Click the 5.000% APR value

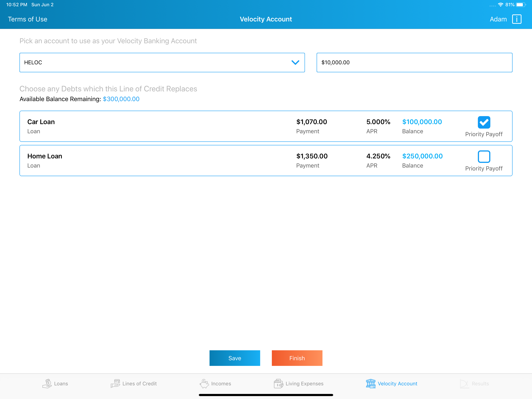(x=378, y=122)
